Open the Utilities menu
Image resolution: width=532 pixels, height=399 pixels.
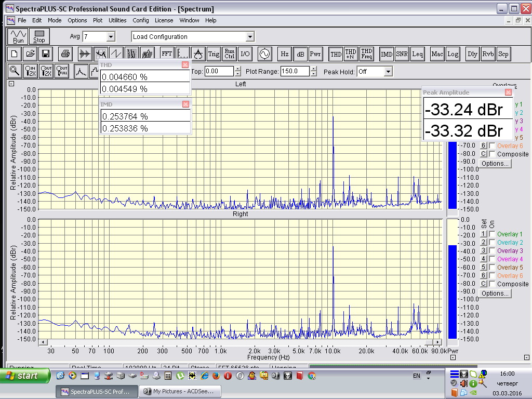tap(117, 20)
